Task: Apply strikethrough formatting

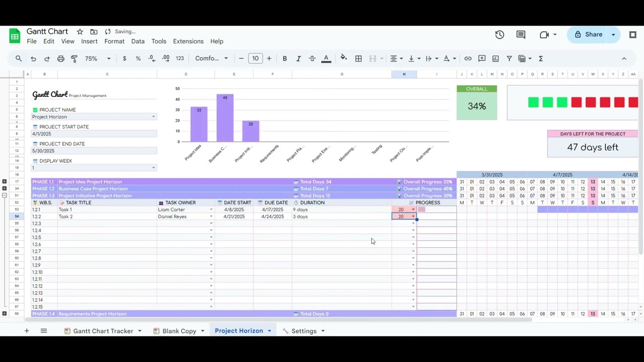Action: click(x=312, y=59)
